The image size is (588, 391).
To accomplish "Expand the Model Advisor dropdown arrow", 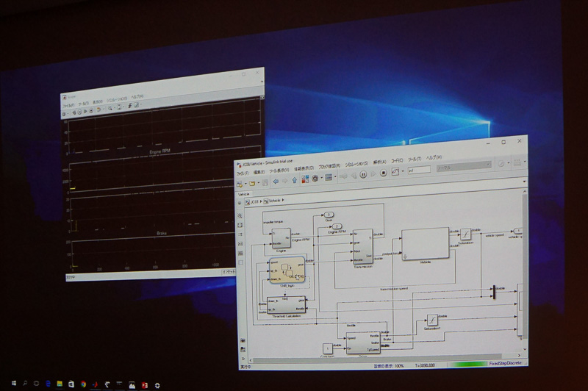I will coord(508,162).
